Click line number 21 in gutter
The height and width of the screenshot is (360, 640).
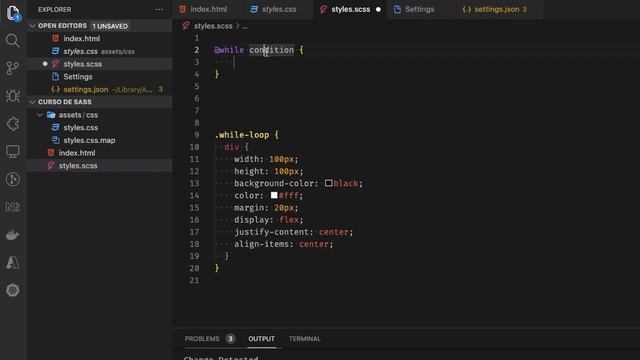pyautogui.click(x=194, y=280)
